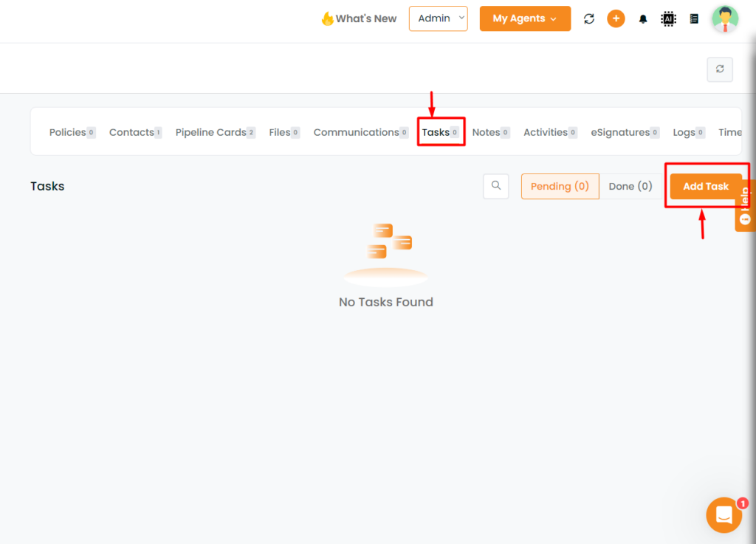
Task: Switch to the Files tab
Action: (284, 133)
